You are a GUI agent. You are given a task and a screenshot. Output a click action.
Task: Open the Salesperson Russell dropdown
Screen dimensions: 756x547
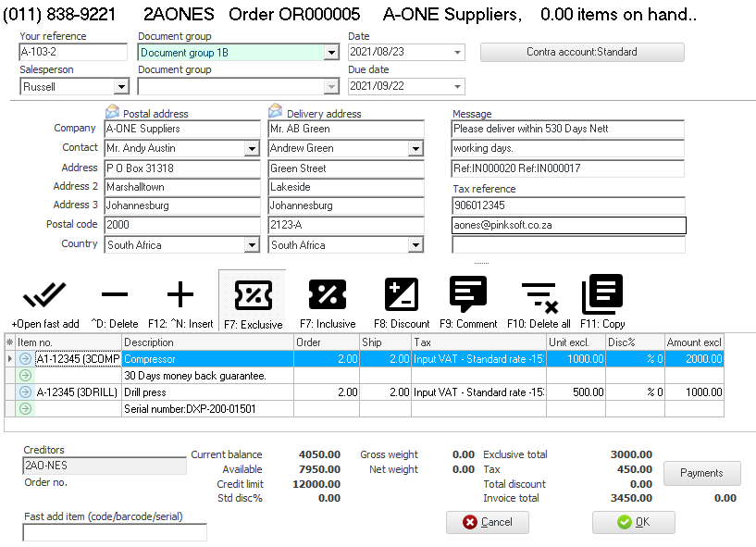coord(120,87)
